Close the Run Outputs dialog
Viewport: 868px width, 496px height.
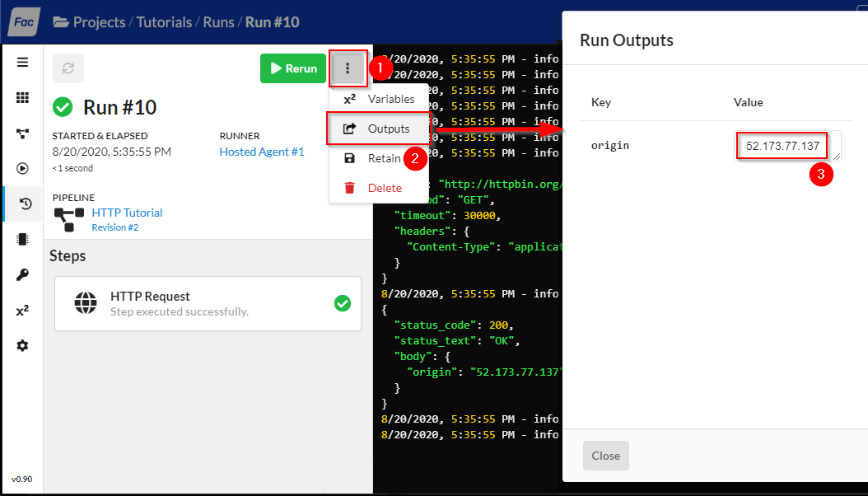pyautogui.click(x=605, y=456)
